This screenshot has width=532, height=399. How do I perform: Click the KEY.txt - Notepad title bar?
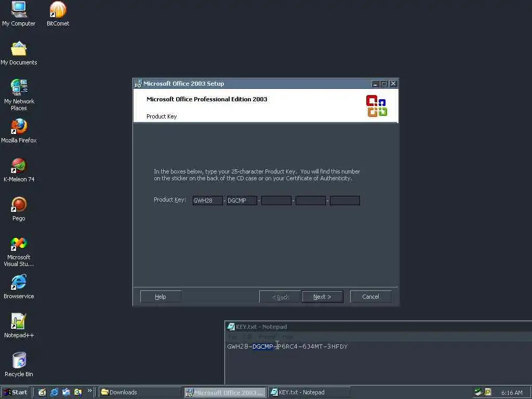click(x=378, y=327)
